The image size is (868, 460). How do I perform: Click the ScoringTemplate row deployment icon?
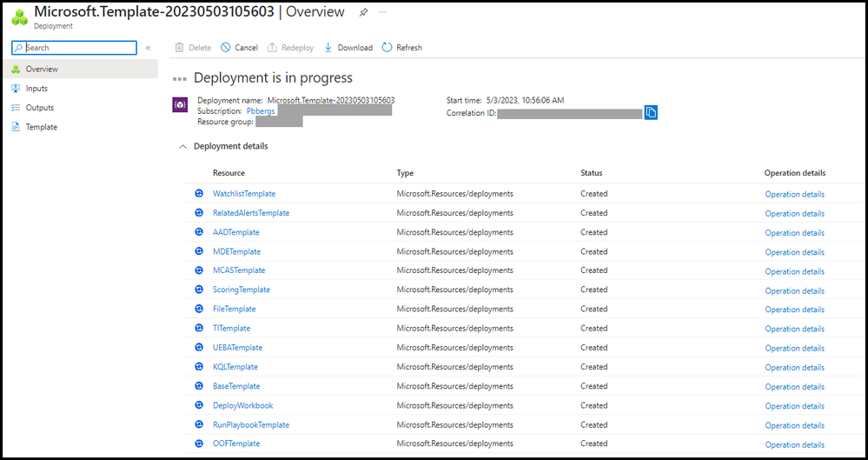click(199, 290)
